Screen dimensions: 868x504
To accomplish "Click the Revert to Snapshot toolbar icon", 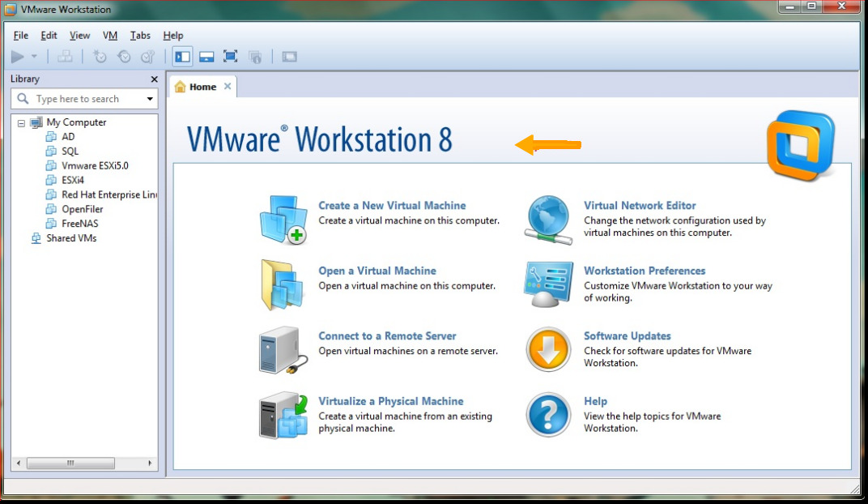I will click(124, 57).
